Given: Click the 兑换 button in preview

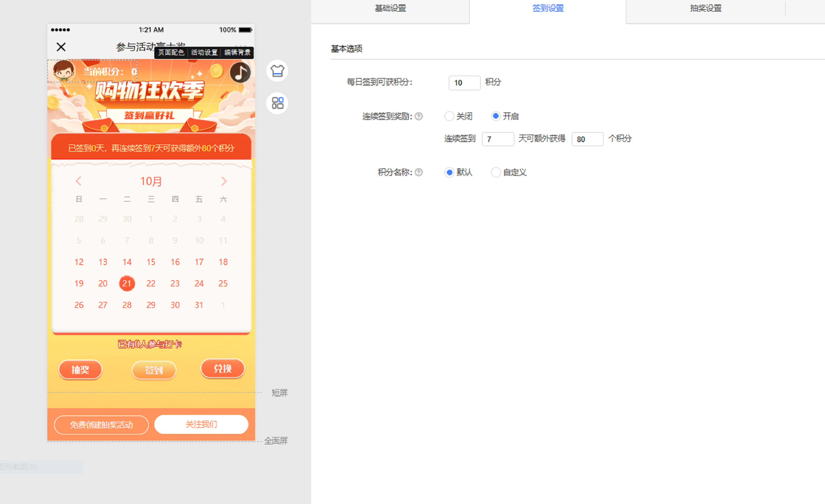Looking at the screenshot, I should [222, 369].
